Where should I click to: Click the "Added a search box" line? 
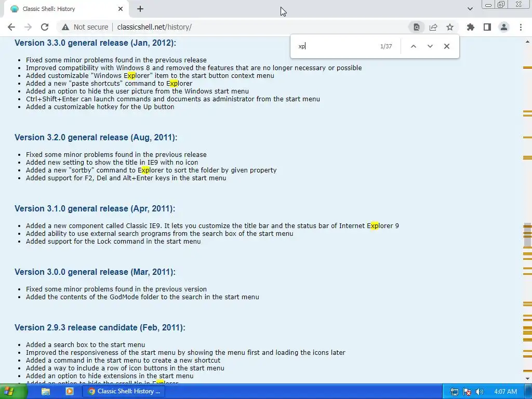pyautogui.click(x=86, y=345)
